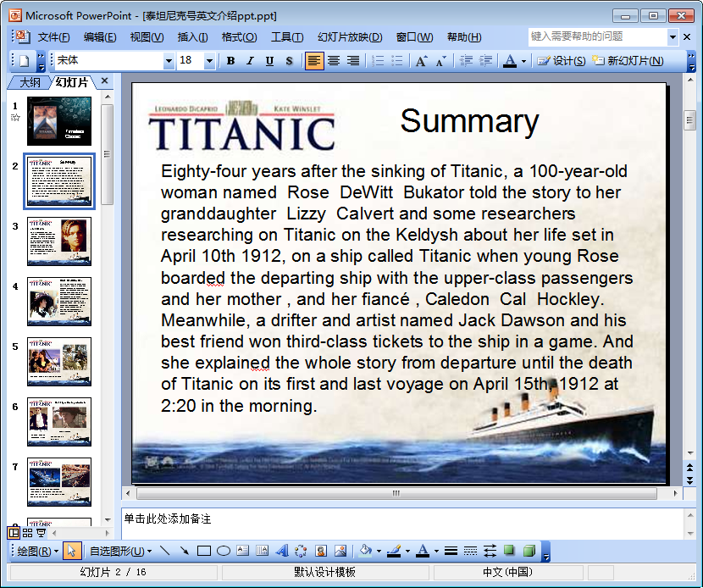Viewport: 703px width, 588px height.
Task: Open the 插入(I) menu
Action: click(x=193, y=37)
